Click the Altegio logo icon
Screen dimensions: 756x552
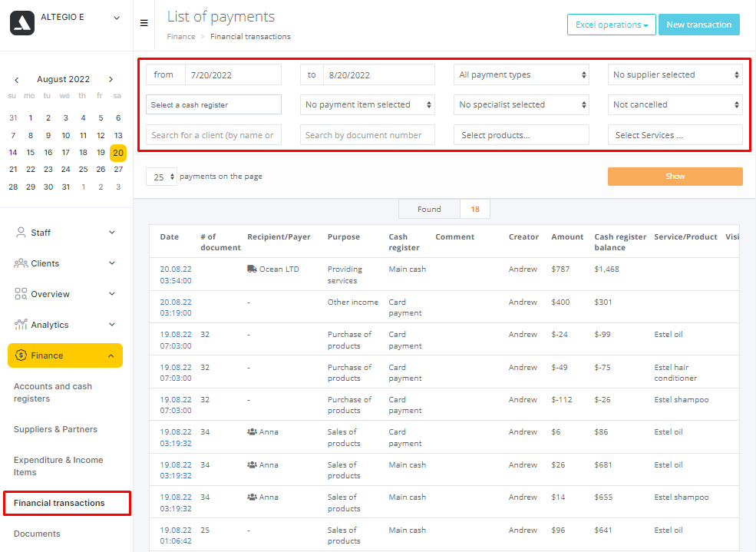[x=22, y=23]
